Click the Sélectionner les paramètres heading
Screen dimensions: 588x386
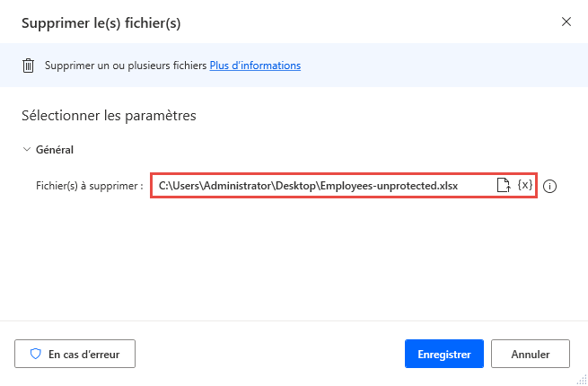point(108,116)
